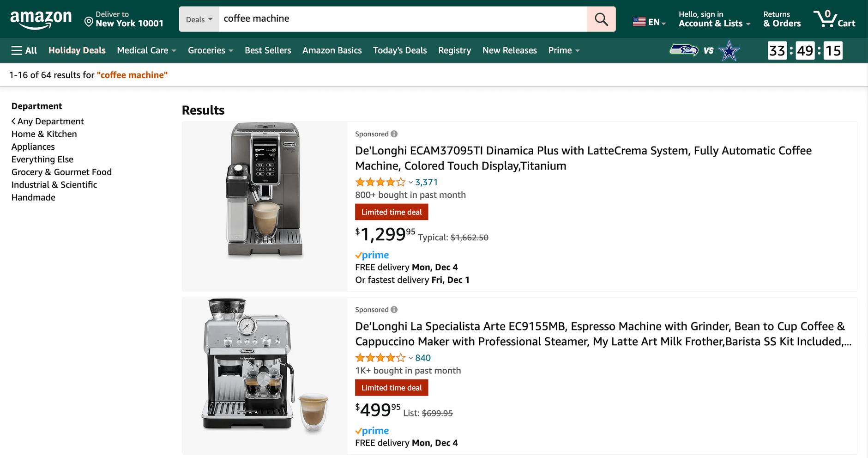The image size is (868, 458).
Task: Expand the Account & Lists menu
Action: 714,19
